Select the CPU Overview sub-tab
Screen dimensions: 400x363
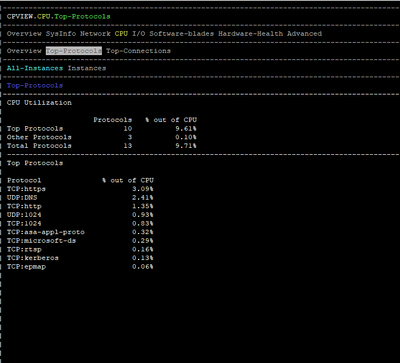(24, 51)
